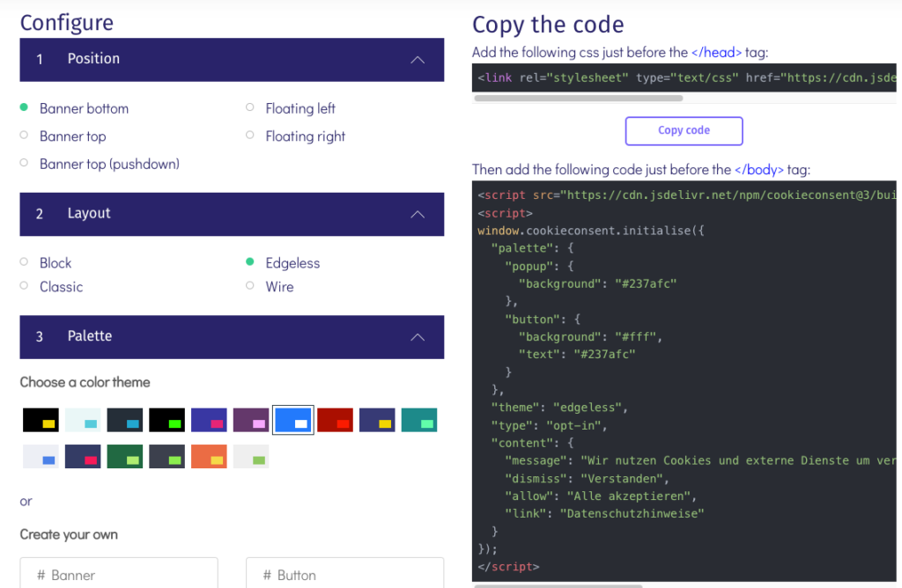Viewport: 902px width, 588px height.
Task: Pick the dark green and lime theme
Action: (125, 456)
